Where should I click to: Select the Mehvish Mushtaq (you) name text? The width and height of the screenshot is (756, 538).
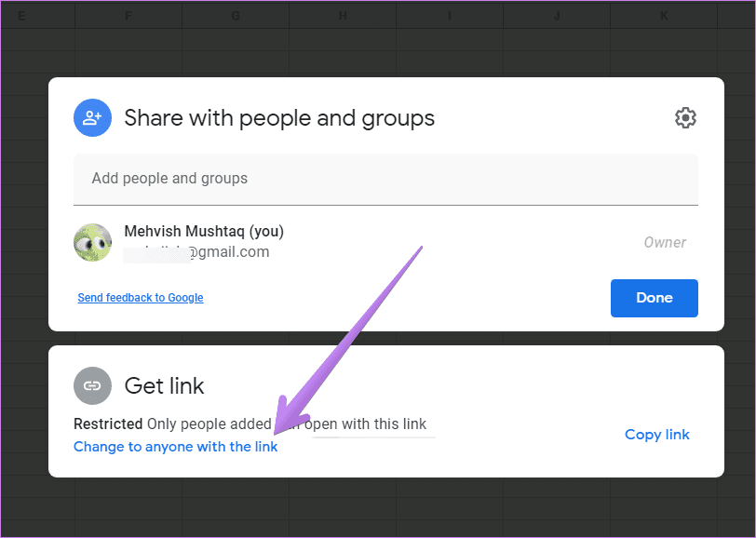pos(204,231)
